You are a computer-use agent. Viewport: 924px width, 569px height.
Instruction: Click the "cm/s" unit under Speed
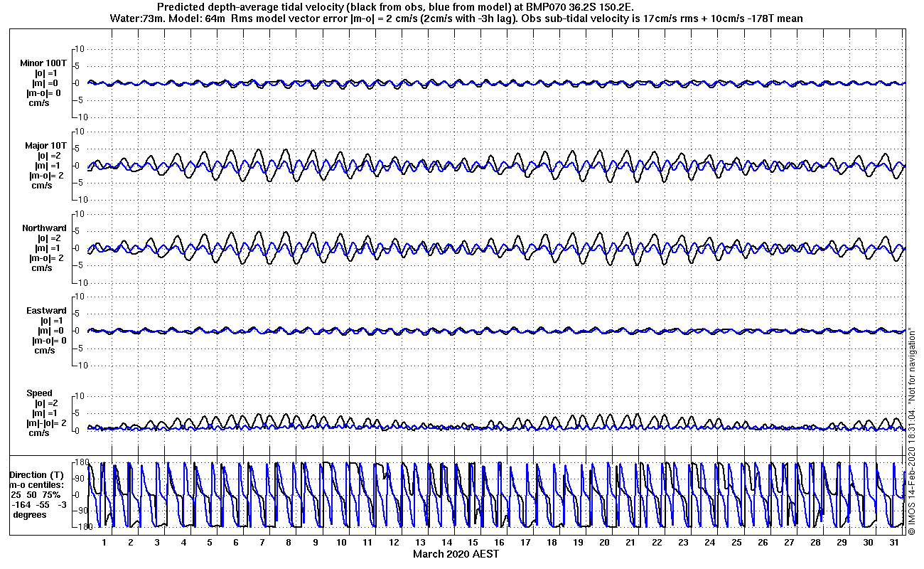coord(39,433)
